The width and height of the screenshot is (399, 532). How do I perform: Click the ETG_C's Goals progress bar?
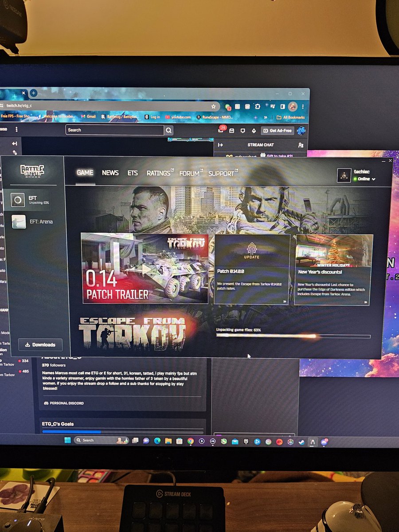pyautogui.click(x=122, y=431)
